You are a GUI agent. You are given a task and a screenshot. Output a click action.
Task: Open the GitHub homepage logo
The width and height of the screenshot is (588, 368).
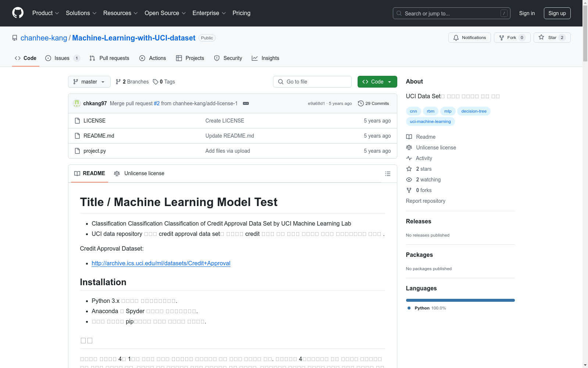[x=18, y=13]
